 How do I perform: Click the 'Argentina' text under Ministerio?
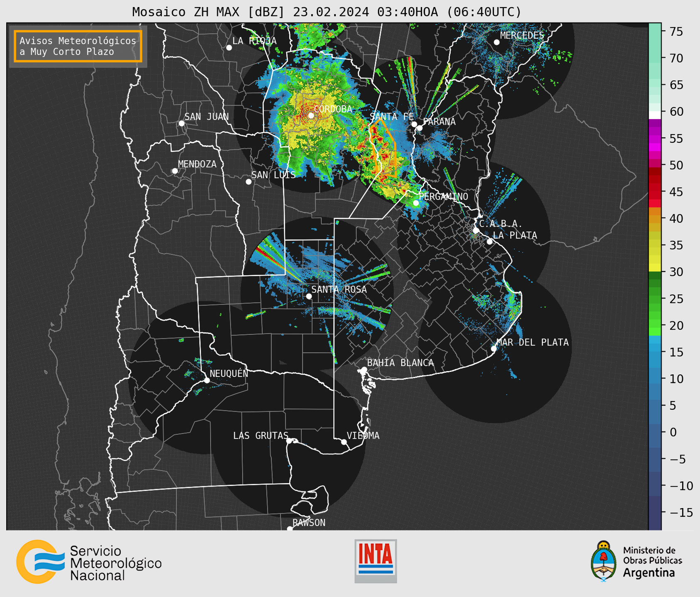point(649,573)
